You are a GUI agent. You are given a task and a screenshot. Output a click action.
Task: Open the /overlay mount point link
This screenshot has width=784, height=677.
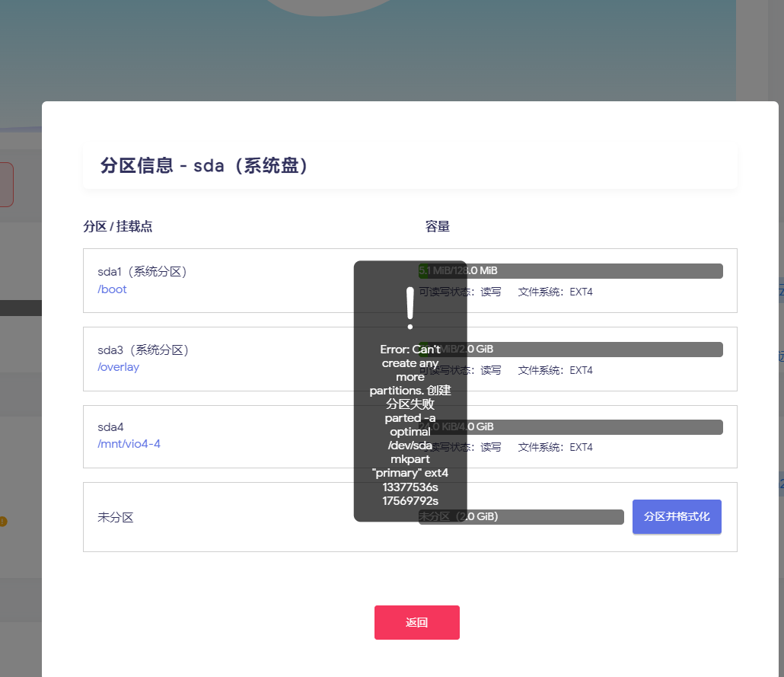(118, 367)
